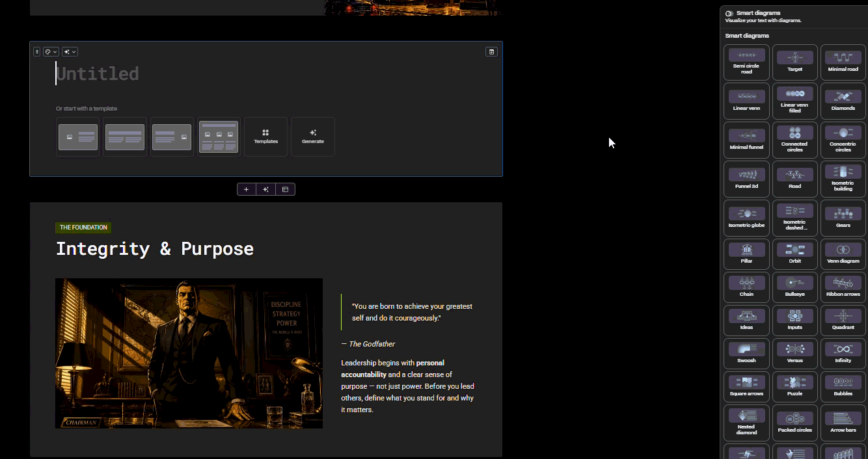
Task: Select the Inputs diagram
Action: [x=794, y=320]
